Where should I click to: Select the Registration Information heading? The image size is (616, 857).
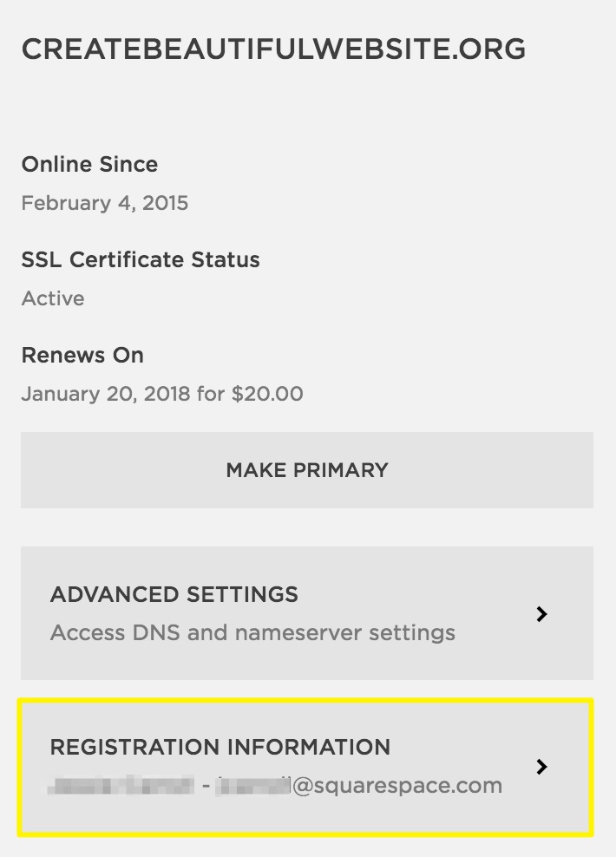click(220, 747)
